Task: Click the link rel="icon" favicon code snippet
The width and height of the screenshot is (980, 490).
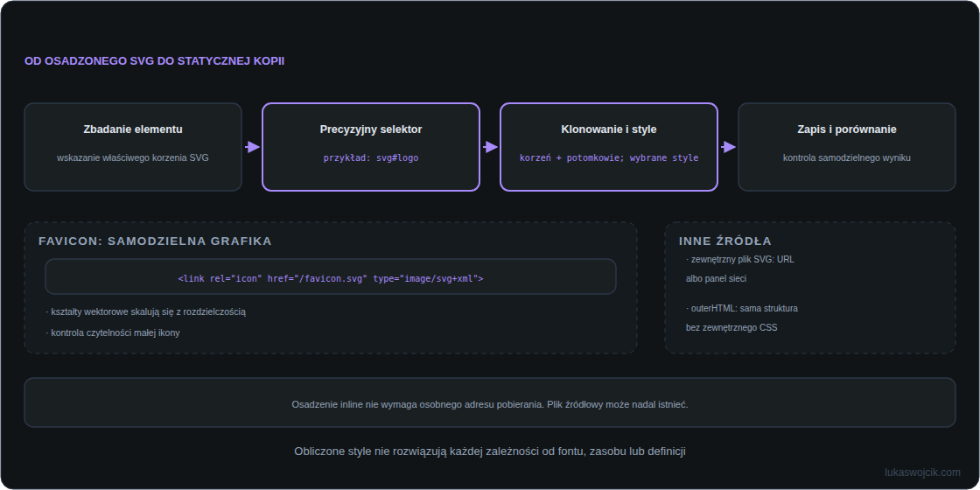Action: tap(331, 279)
